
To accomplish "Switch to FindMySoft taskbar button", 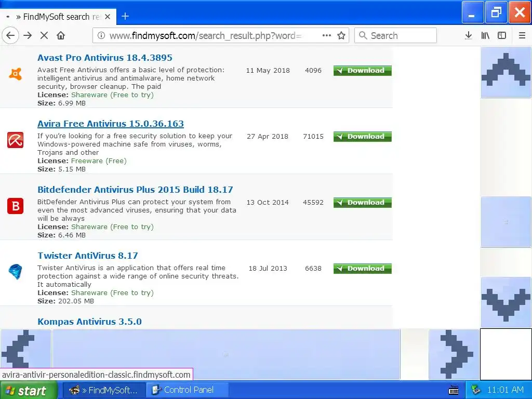I will pyautogui.click(x=104, y=390).
